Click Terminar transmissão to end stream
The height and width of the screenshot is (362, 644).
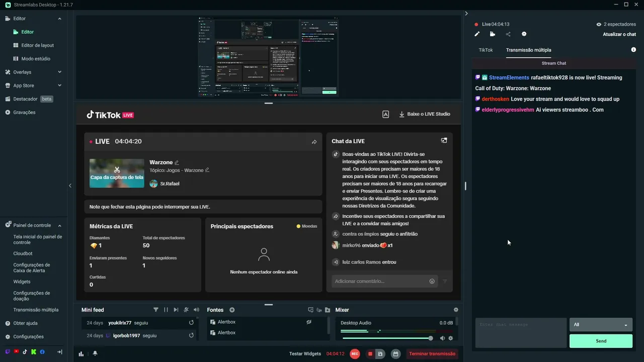pos(432,354)
